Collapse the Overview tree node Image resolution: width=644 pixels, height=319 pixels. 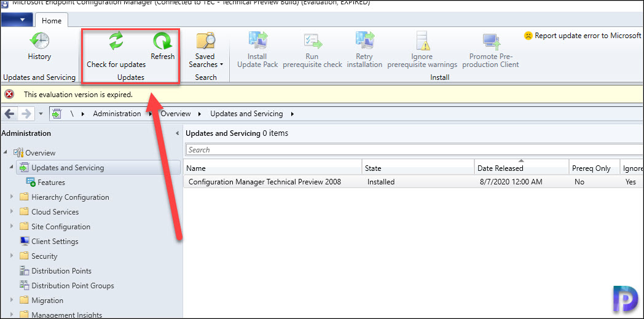[6, 152]
